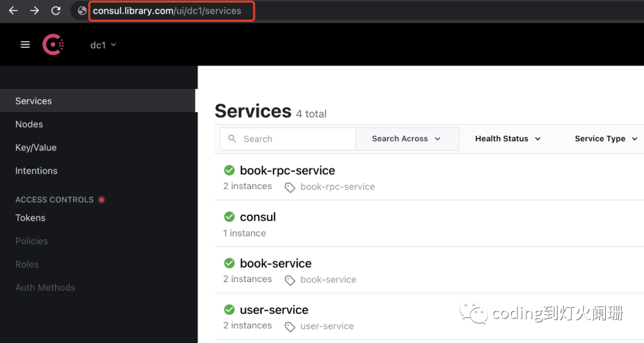Image resolution: width=644 pixels, height=343 pixels.
Task: Click the search magnifier icon
Action: [x=232, y=138]
